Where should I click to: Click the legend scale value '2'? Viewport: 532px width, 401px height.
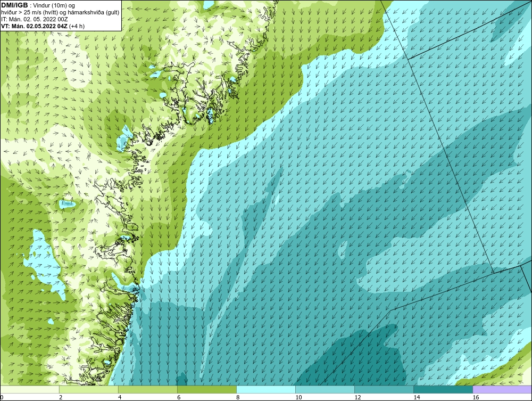(61, 397)
